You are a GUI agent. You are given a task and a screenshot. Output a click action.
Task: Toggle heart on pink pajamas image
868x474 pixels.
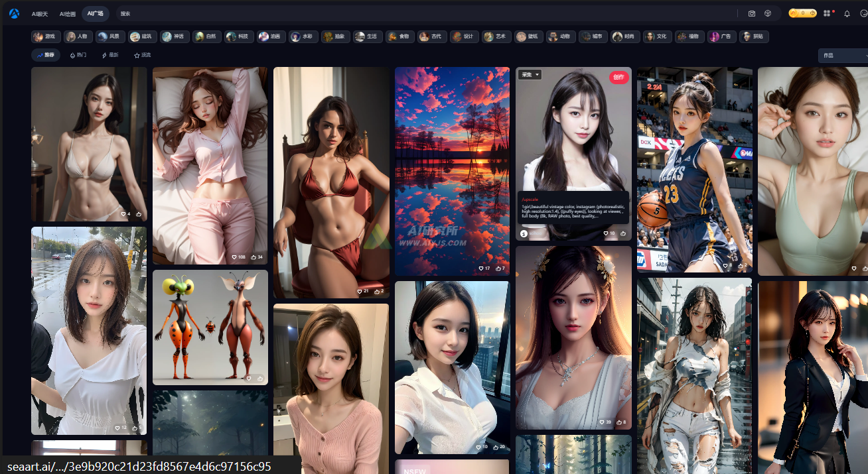click(x=234, y=257)
